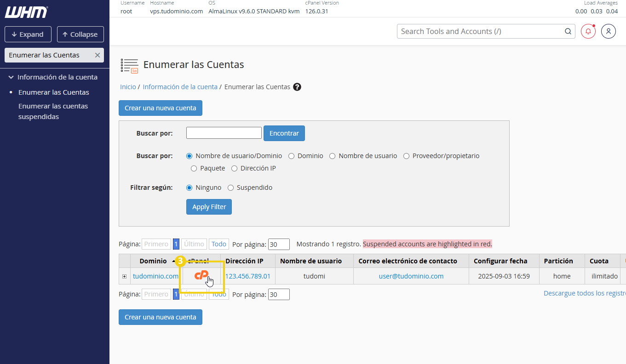This screenshot has height=364, width=626.
Task: Click the help question mark icon
Action: [297, 87]
